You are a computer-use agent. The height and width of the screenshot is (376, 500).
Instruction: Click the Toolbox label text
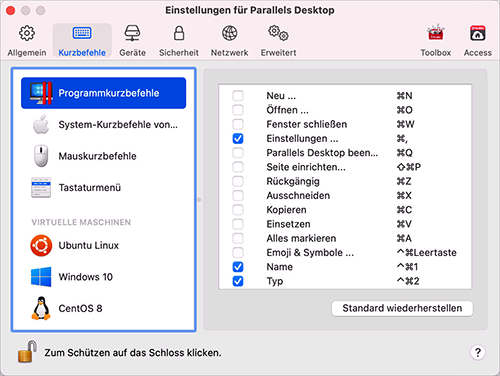(x=436, y=53)
